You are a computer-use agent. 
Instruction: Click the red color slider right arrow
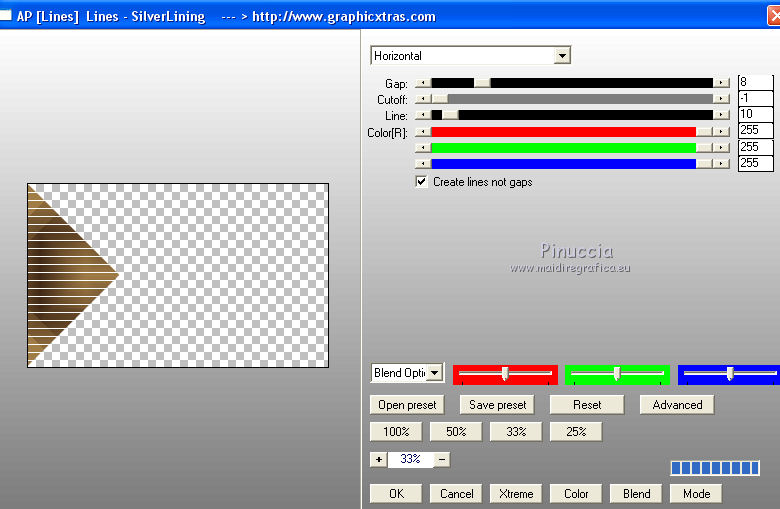tap(721, 132)
